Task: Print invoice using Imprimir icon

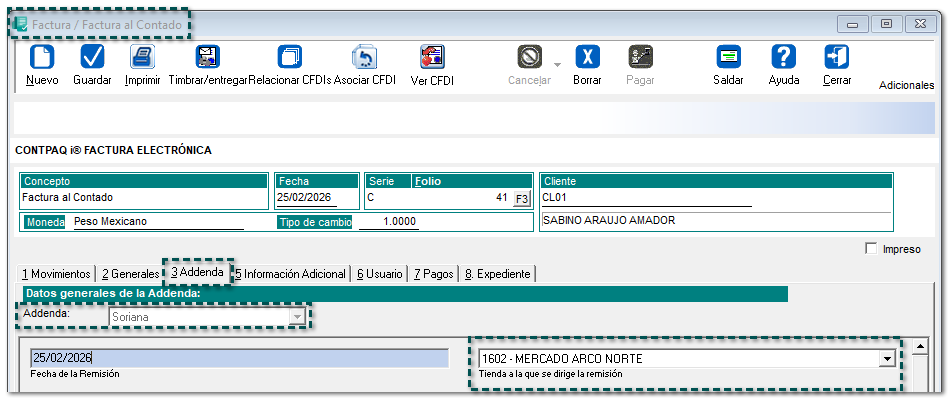Action: coord(142,58)
